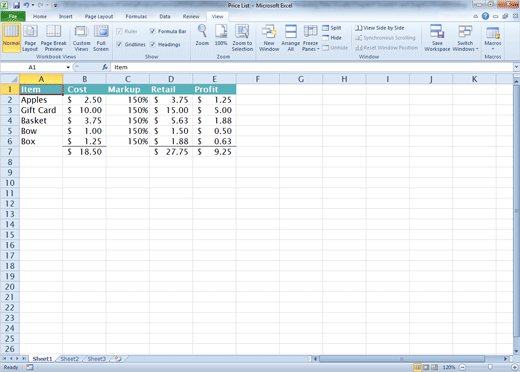Split the worksheet window

[332, 28]
